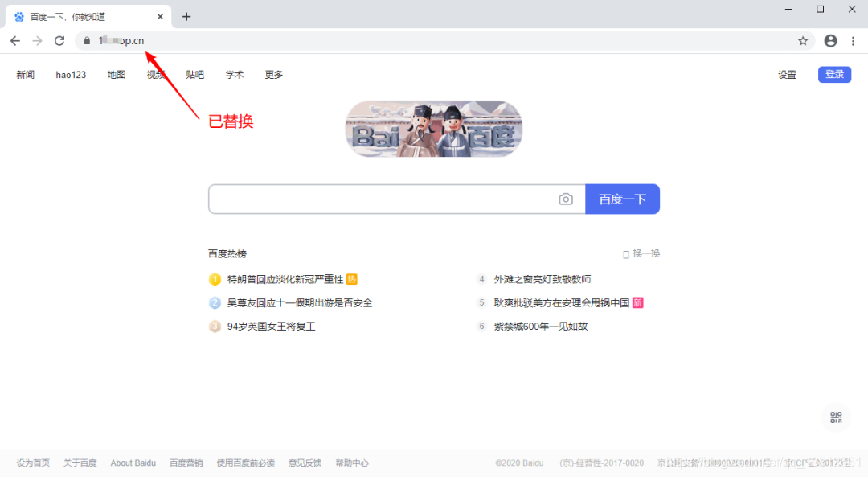This screenshot has width=868, height=477.
Task: Open the 更多 dropdown in the navigation
Action: [x=273, y=74]
